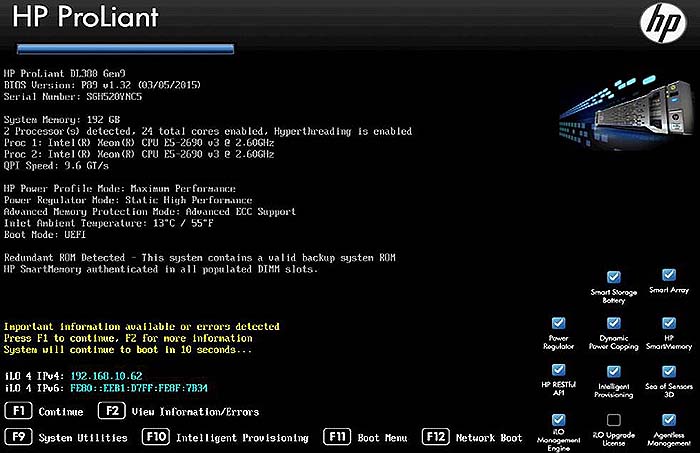Start Network Boot
Screen dimensions: 700x453
489,438
